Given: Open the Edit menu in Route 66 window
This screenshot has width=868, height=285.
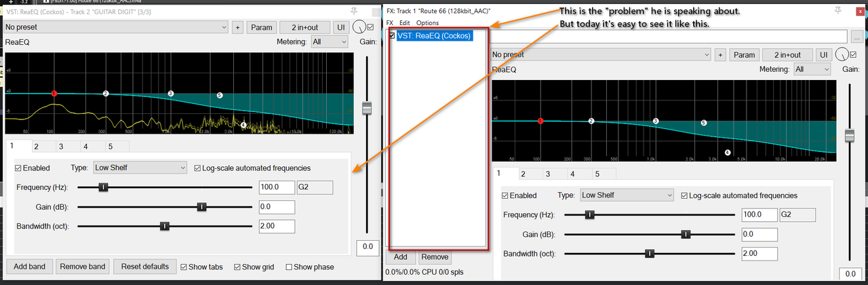Looking at the screenshot, I should click(405, 23).
